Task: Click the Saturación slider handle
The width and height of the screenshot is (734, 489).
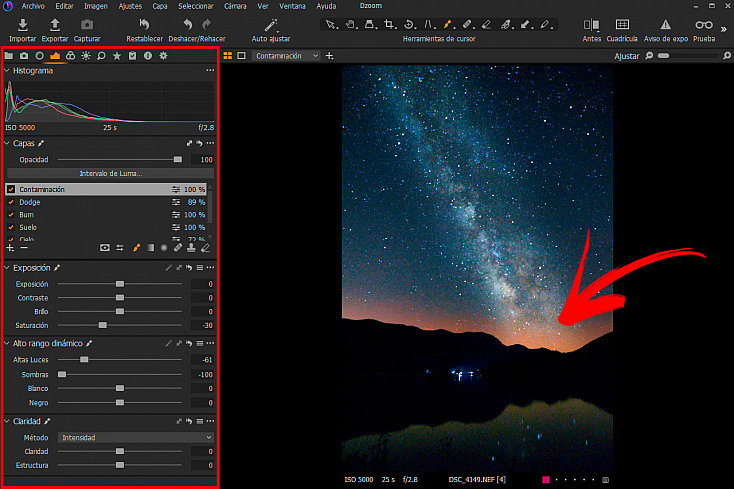Action: pos(103,325)
